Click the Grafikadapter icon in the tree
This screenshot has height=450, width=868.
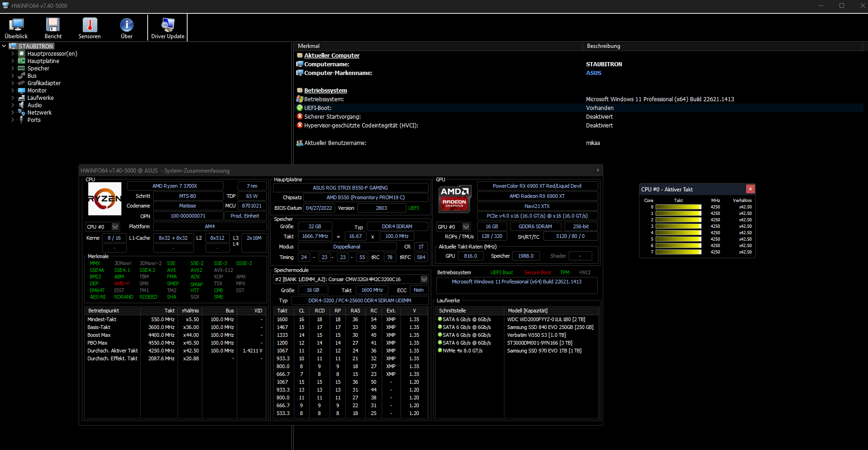pyautogui.click(x=21, y=83)
